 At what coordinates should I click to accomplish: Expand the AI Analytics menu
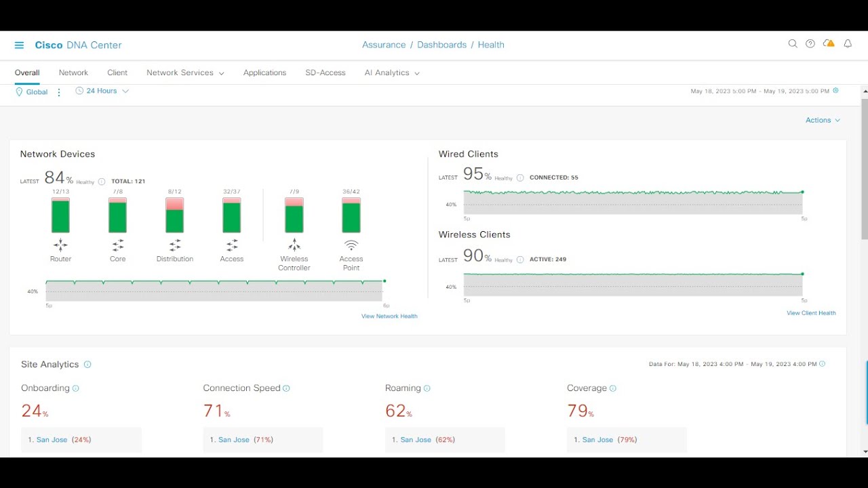[392, 73]
